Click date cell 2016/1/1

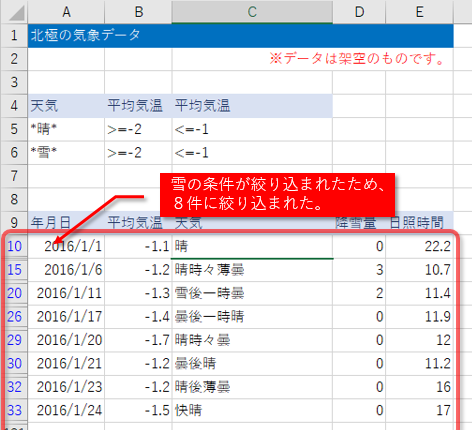(x=66, y=246)
